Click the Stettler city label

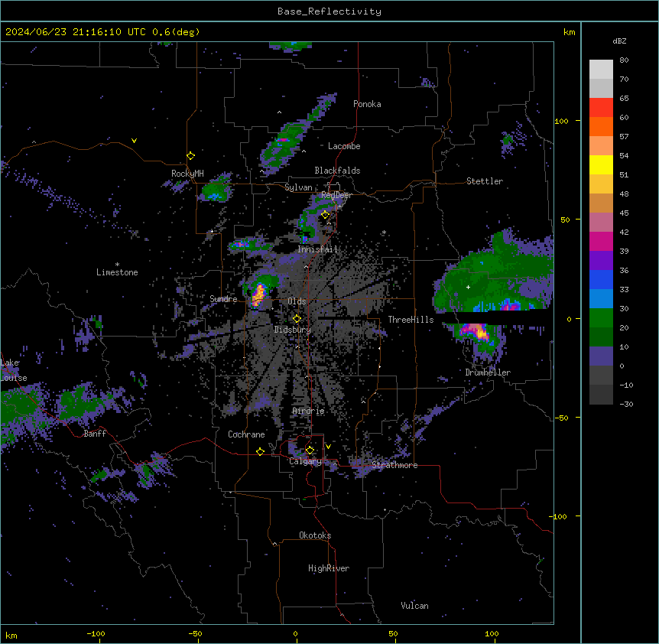tap(485, 181)
